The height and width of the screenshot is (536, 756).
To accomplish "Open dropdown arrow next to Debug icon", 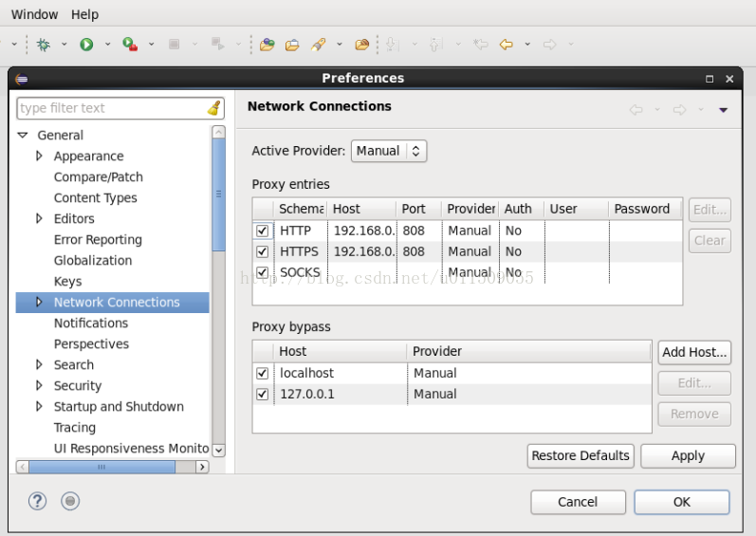I will [65, 45].
